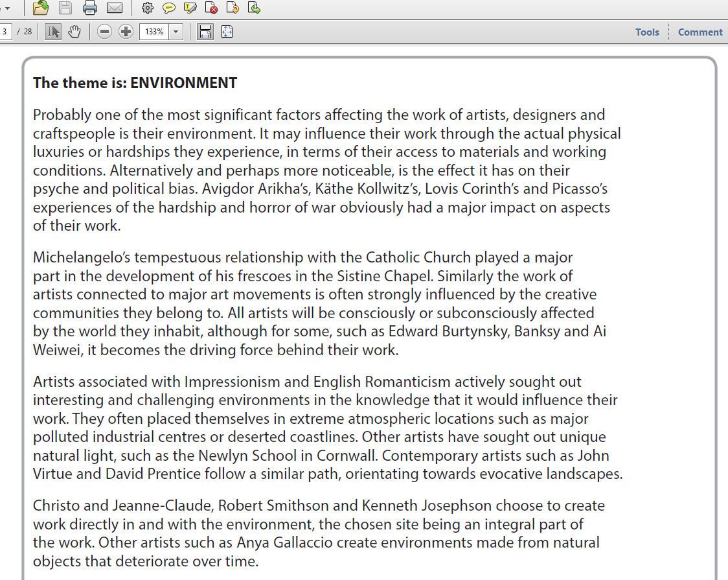Click 'Newlyn School' in the third paragraph
This screenshot has height=580, width=728.
(x=247, y=455)
